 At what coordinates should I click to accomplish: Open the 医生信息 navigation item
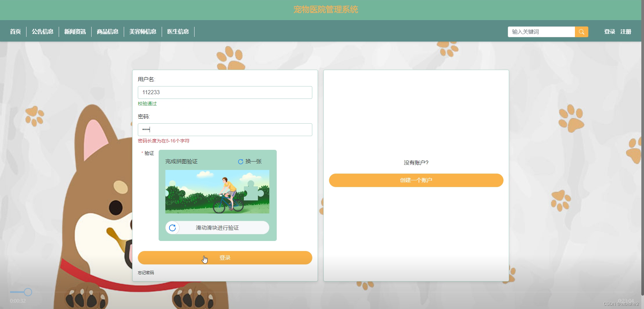[178, 32]
